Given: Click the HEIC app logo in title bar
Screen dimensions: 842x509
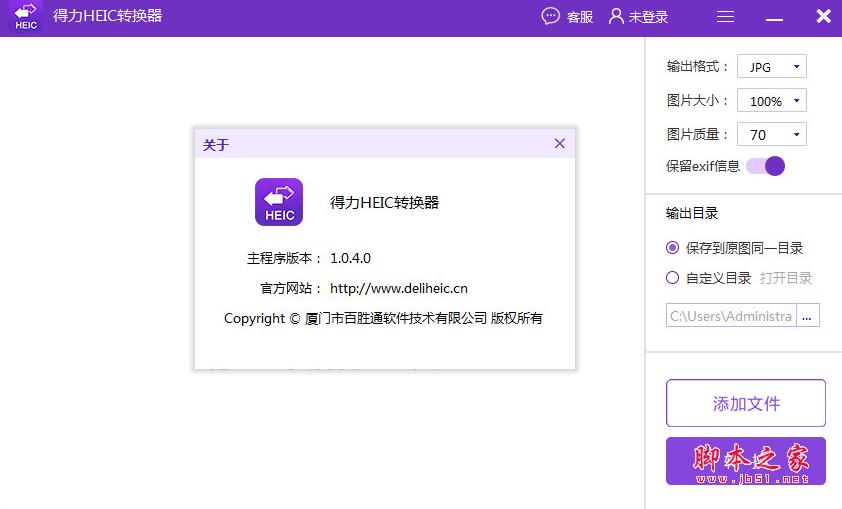Looking at the screenshot, I should point(26,17).
